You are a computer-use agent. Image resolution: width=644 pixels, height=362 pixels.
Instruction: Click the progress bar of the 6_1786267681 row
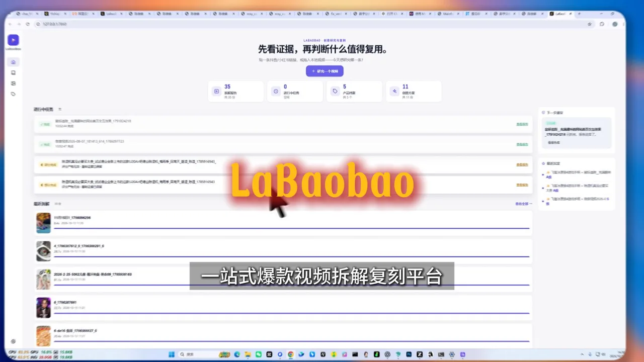[x=292, y=313]
